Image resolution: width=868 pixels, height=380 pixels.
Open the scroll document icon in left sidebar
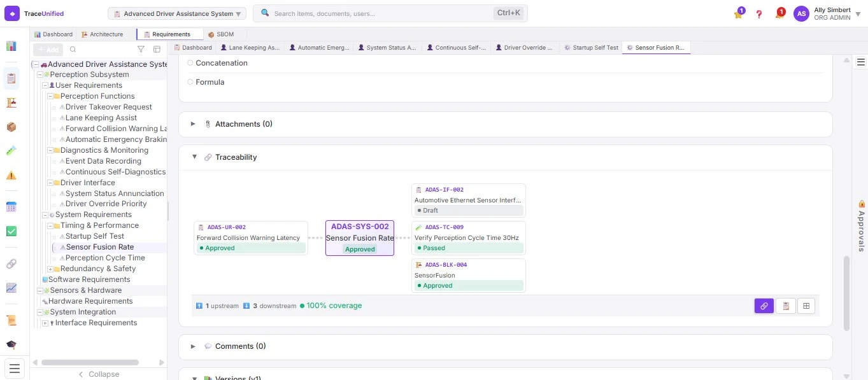click(11, 320)
